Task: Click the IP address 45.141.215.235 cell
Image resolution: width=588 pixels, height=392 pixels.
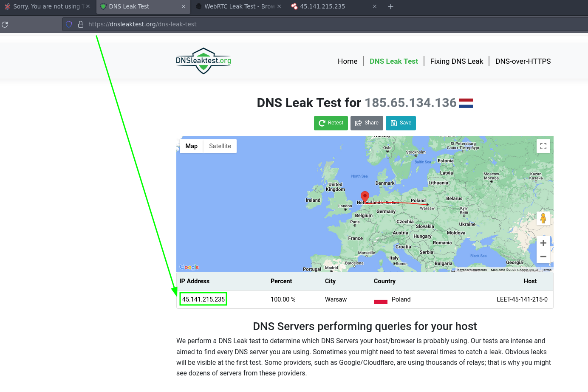Action: coord(204,299)
